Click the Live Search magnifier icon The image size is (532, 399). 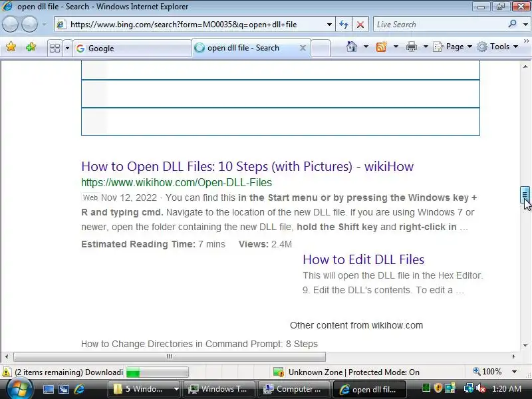tap(512, 24)
